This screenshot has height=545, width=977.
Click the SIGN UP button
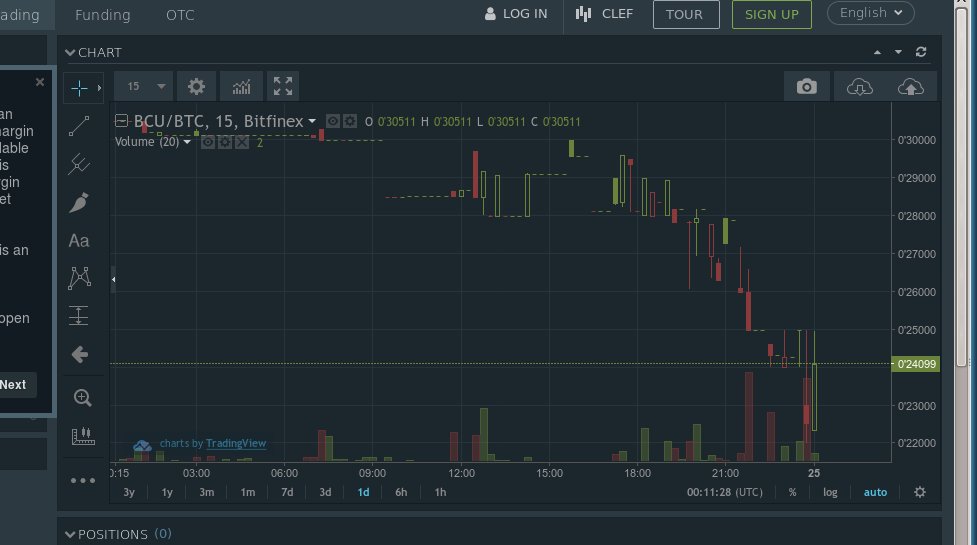pos(771,14)
